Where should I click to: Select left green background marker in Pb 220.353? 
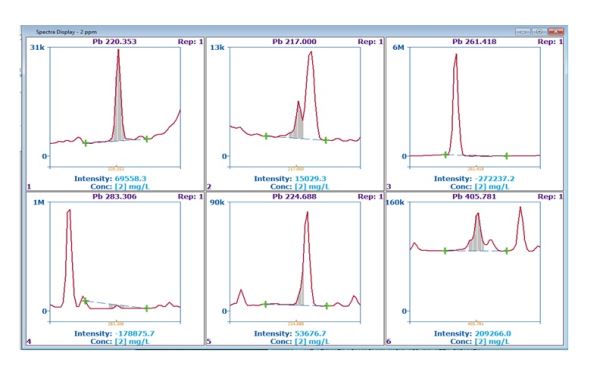[86, 143]
